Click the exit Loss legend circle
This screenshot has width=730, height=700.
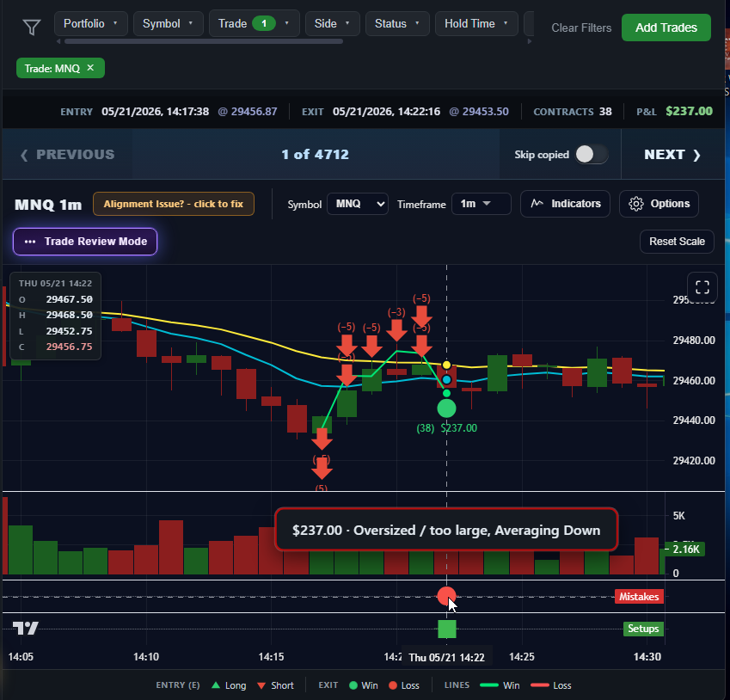393,685
